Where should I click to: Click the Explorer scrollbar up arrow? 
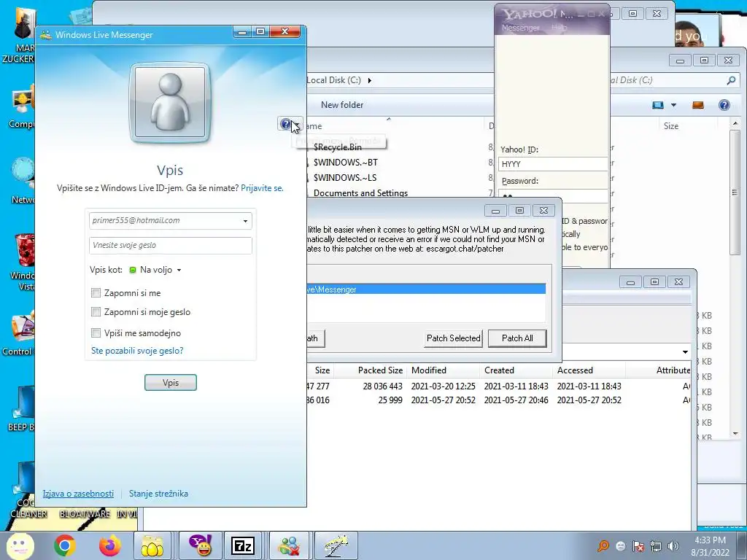pyautogui.click(x=735, y=124)
